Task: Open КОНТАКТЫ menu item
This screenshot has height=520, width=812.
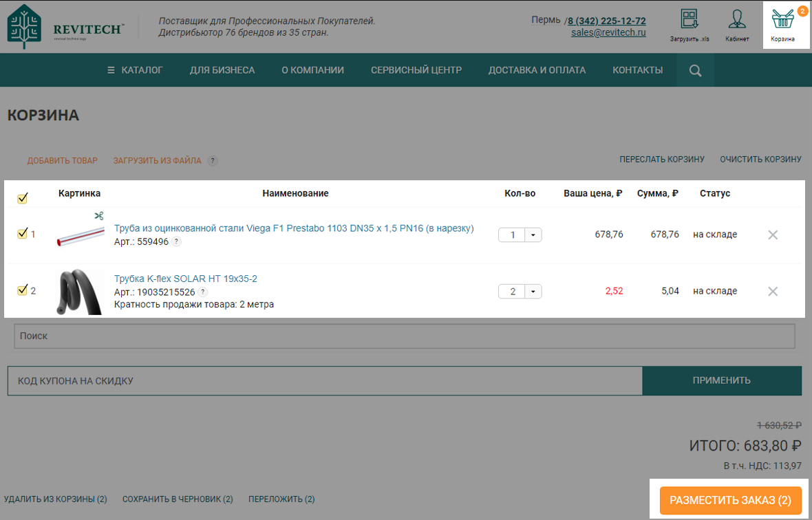Action: click(x=637, y=70)
